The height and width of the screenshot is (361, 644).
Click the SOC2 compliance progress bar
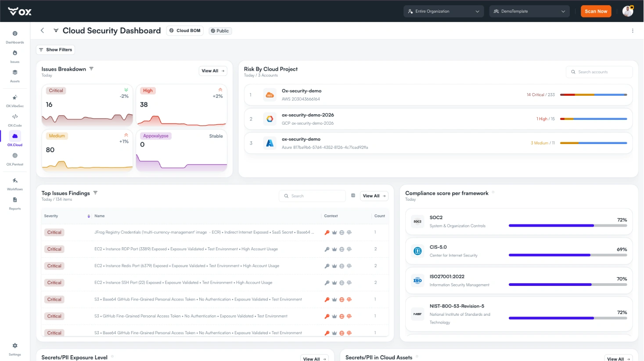pos(568,226)
